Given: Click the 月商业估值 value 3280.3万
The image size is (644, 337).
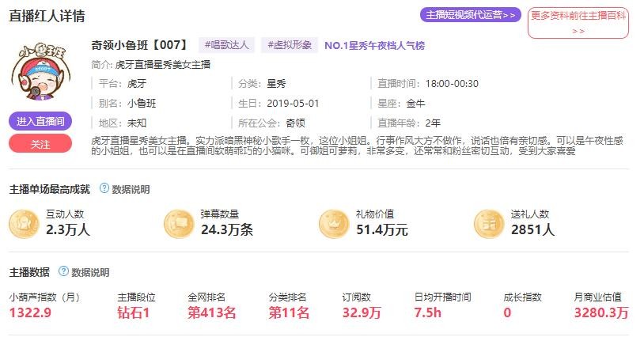Looking at the screenshot, I should 601,312.
